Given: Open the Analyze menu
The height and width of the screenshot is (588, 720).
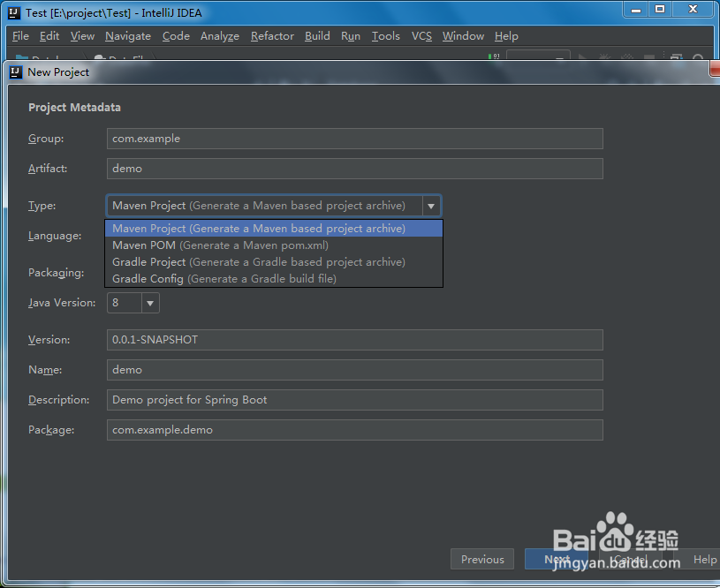Looking at the screenshot, I should point(220,36).
